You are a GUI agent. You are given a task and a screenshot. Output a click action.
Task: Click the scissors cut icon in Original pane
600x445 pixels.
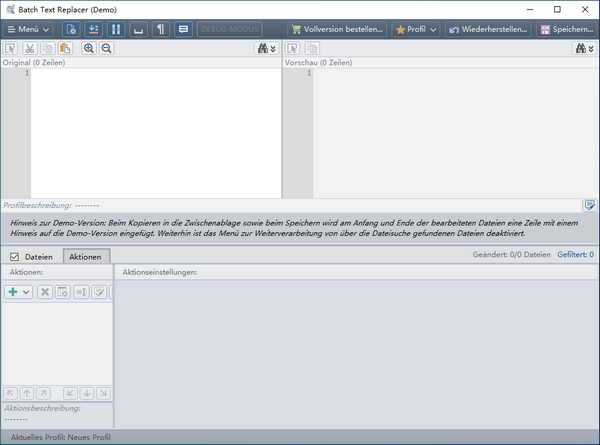pos(30,48)
